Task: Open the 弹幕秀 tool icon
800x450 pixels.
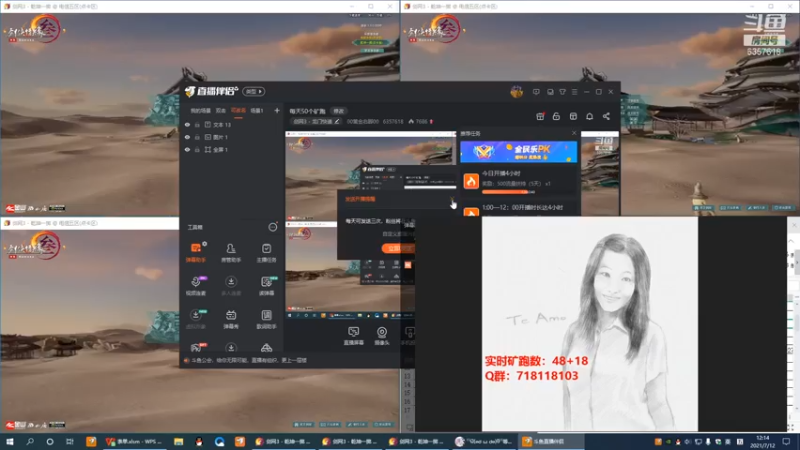Action: pyautogui.click(x=231, y=319)
